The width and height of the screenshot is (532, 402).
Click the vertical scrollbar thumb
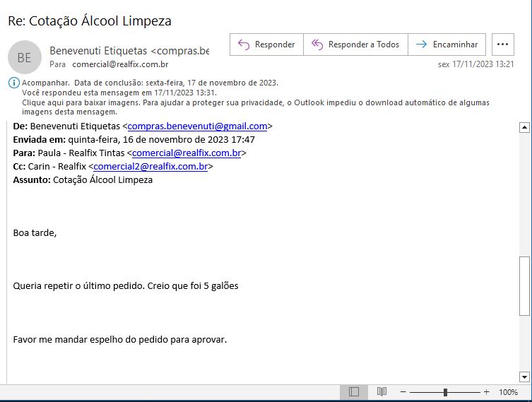click(x=524, y=285)
